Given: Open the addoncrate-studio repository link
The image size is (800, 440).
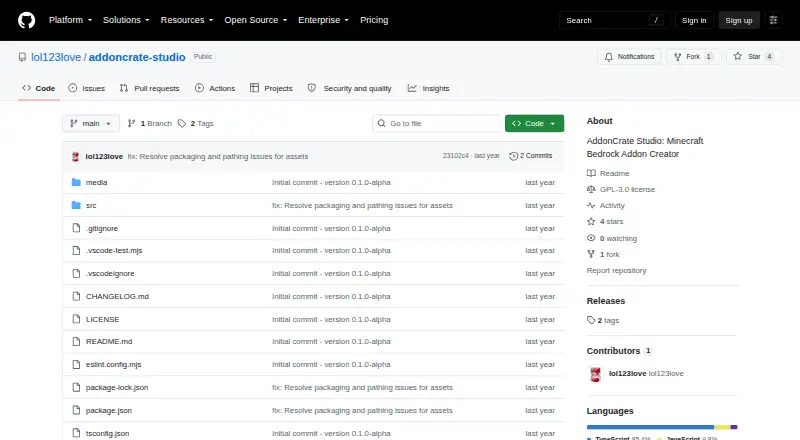Looking at the screenshot, I should [137, 57].
